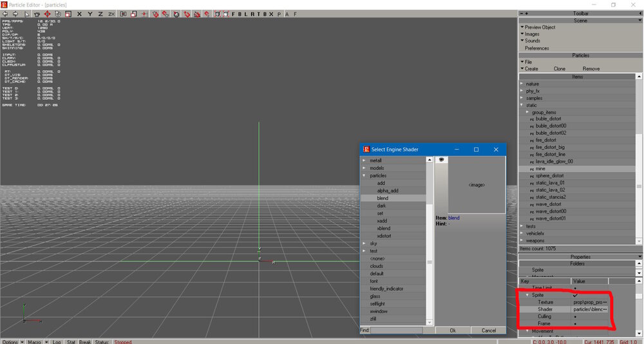This screenshot has width=644, height=344.
Task: Toggle the Frame property value
Action: pyautogui.click(x=574, y=324)
